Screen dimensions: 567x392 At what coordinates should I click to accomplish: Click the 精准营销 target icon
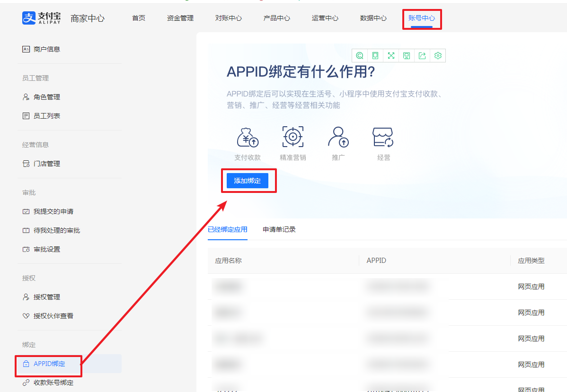tap(293, 137)
